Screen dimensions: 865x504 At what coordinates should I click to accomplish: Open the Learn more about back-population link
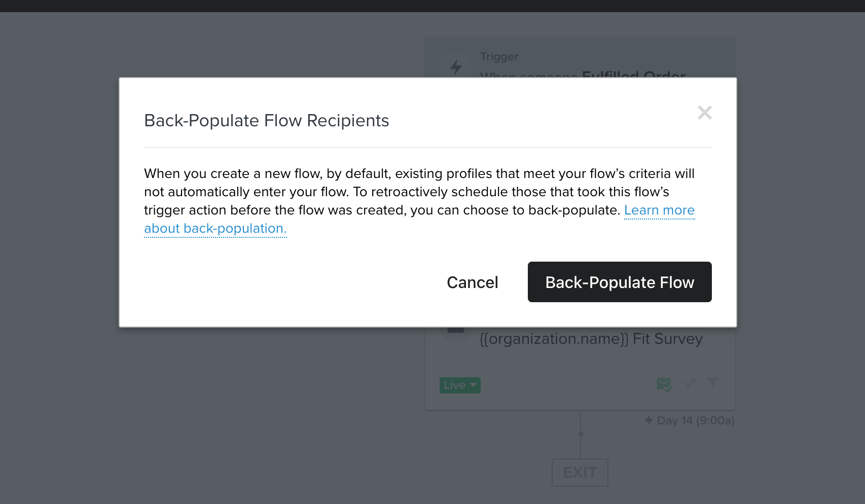(659, 210)
